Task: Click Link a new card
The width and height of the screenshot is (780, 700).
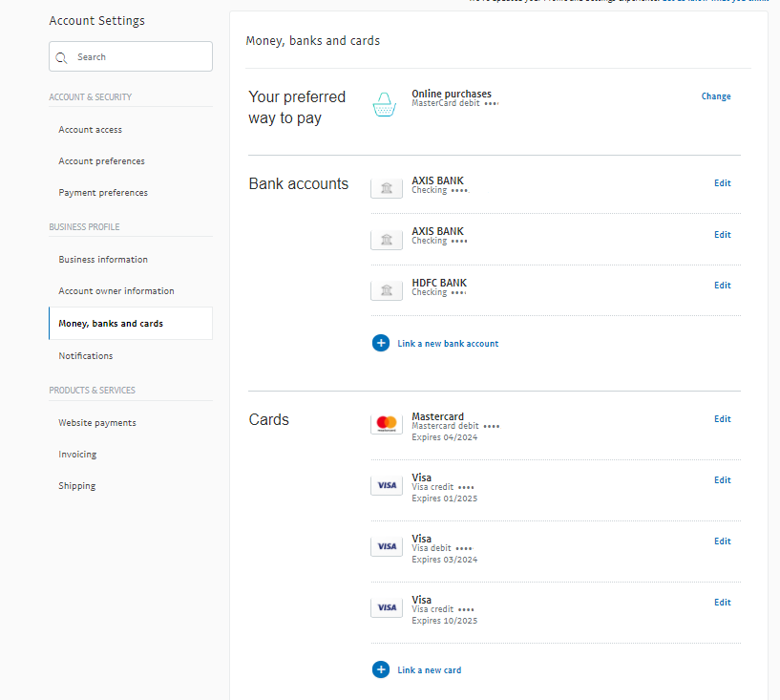Action: tap(430, 670)
